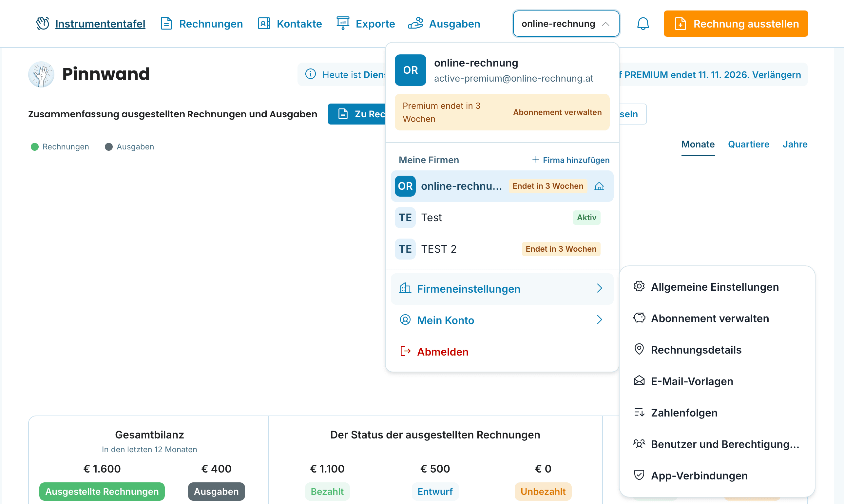Open E-Mail-Vorlagen submenu entry

tap(717, 381)
